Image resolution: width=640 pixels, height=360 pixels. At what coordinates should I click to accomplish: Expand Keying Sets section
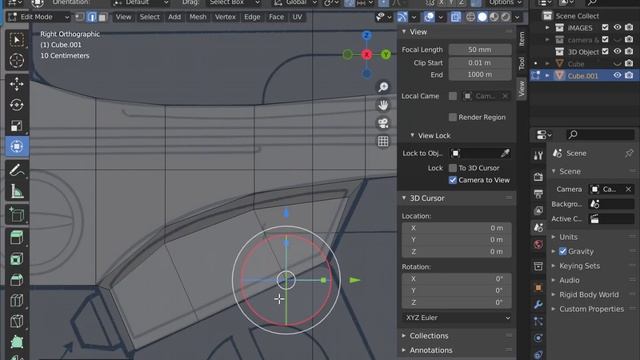[553, 266]
